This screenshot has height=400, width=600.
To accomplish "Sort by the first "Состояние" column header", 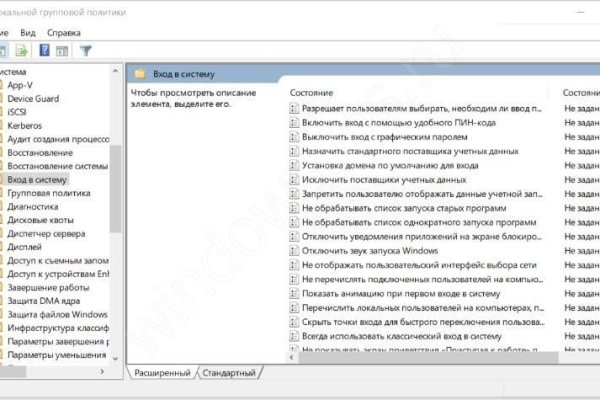I will (x=312, y=92).
